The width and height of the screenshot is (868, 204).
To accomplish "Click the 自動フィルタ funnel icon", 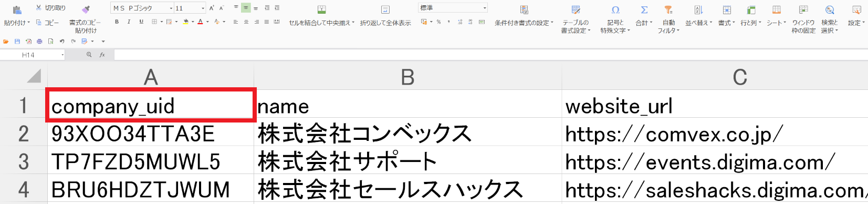I will [x=668, y=10].
